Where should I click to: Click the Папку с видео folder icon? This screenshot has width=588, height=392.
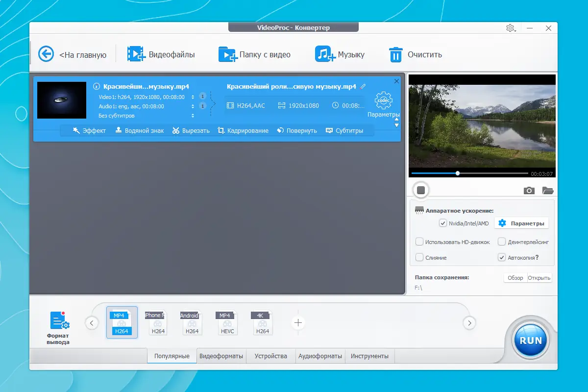pos(228,54)
